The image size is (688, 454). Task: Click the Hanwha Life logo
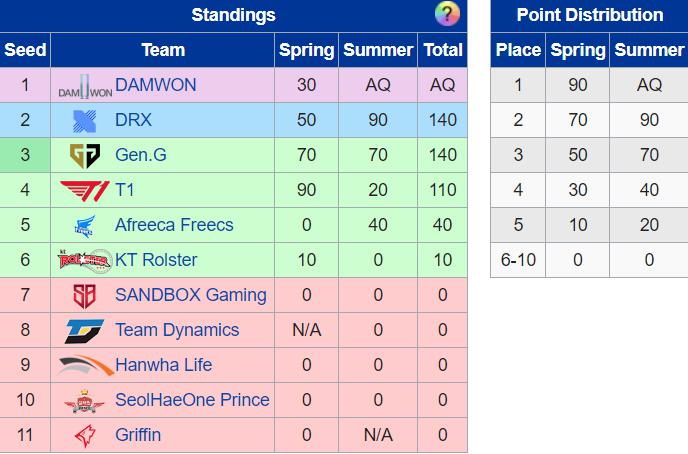coord(85,365)
